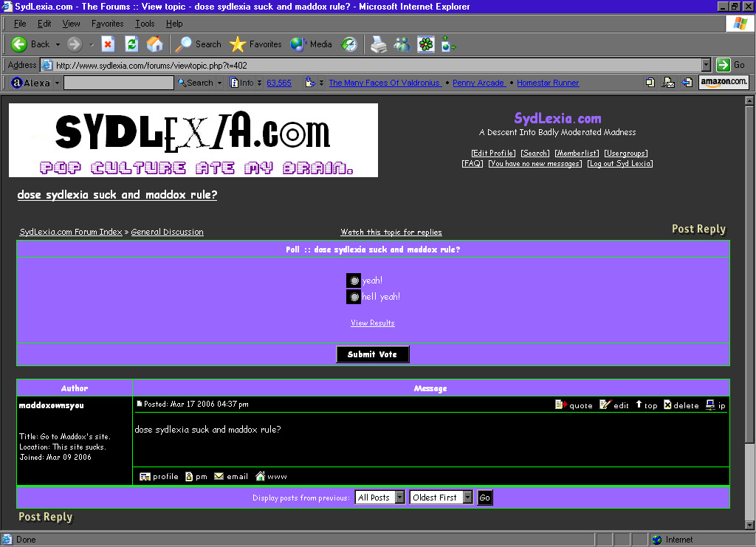The width and height of the screenshot is (756, 547).
Task: Open the General Discussion forum link
Action: 168,232
